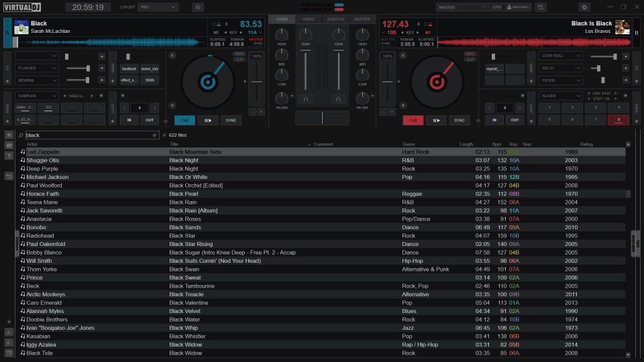Click previous sampler bank arrow next to VIDEO
The image size is (644, 362).
(64, 96)
